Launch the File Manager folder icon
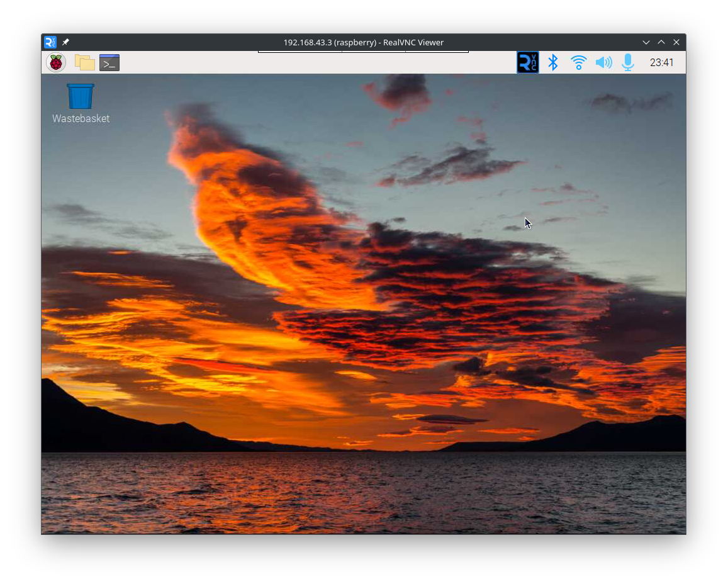Image resolution: width=728 pixels, height=584 pixels. coord(84,62)
